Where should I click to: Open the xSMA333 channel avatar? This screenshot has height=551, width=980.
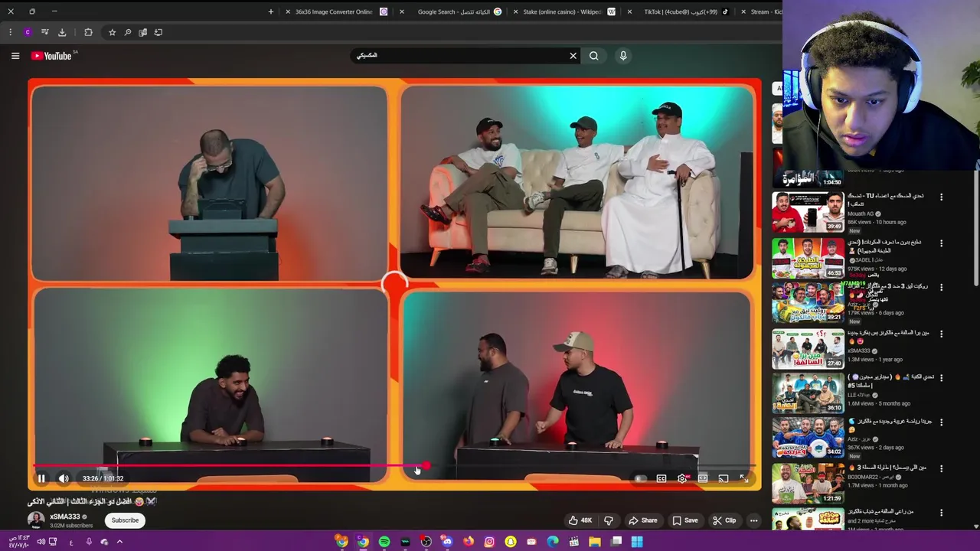point(36,520)
